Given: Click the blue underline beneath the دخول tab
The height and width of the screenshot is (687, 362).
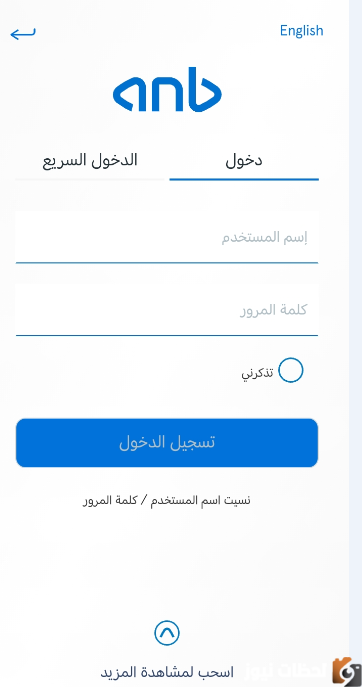Looking at the screenshot, I should (x=244, y=179).
